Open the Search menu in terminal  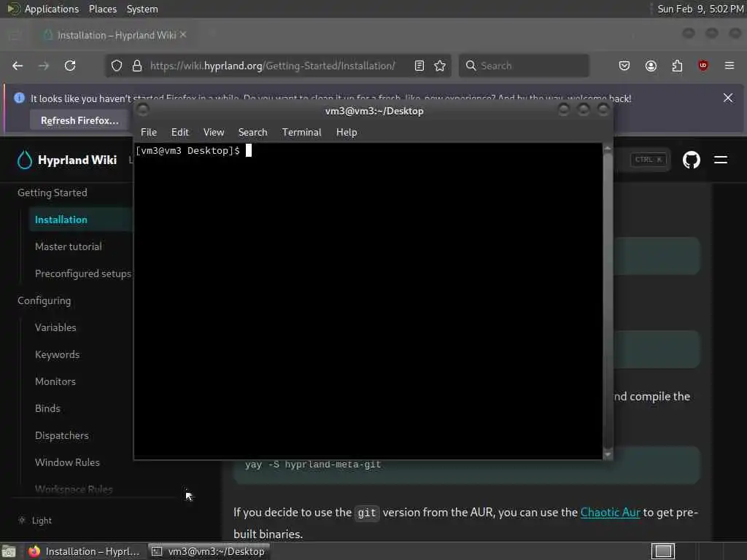click(x=252, y=133)
